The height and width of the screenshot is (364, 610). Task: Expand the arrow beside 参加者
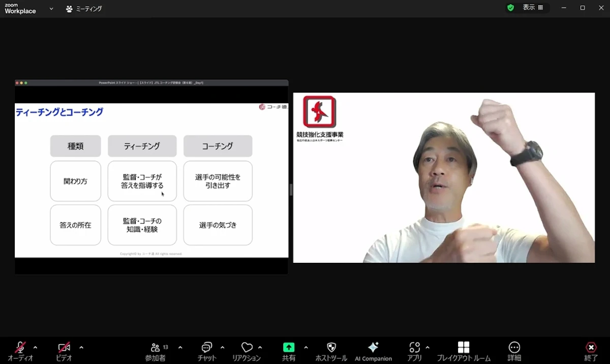[180, 348]
